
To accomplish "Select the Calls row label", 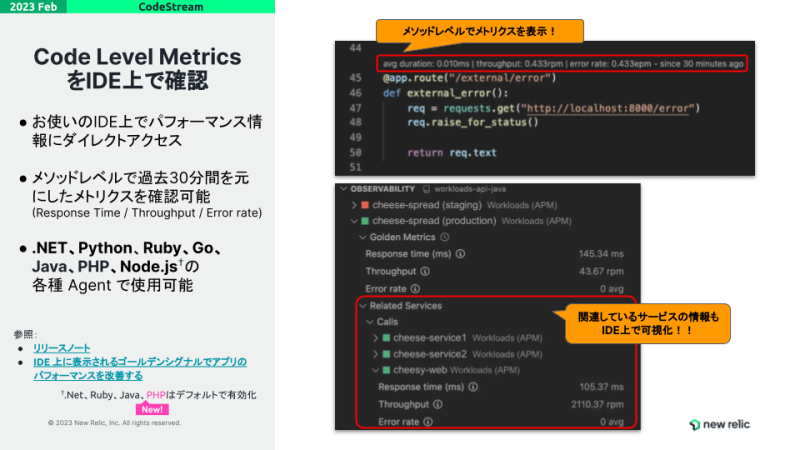I will (x=387, y=322).
